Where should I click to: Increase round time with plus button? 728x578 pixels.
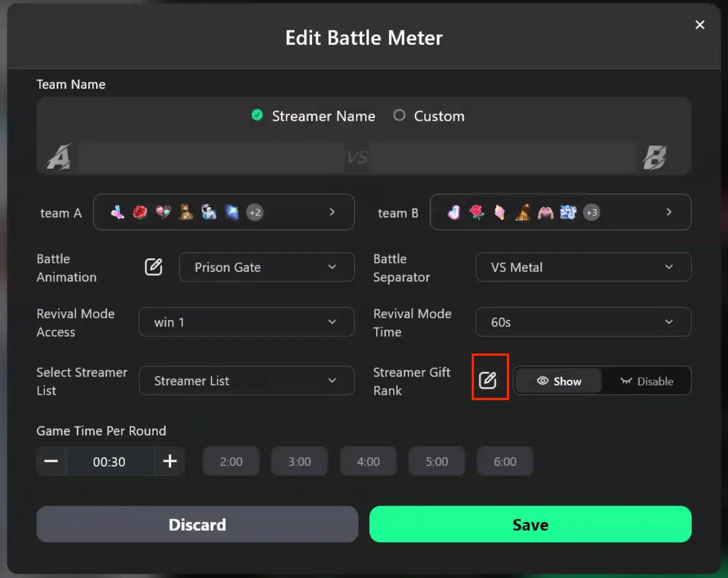(x=169, y=461)
